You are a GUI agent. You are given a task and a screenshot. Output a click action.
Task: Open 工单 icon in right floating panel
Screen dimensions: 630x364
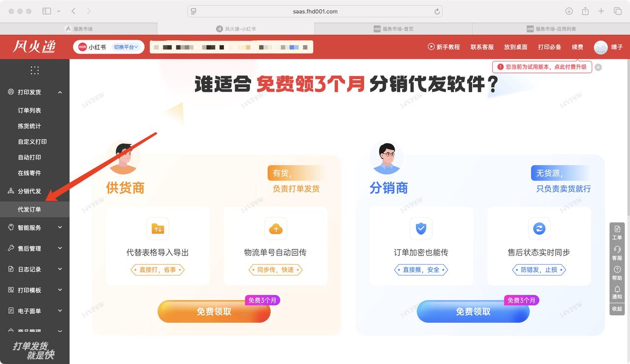click(617, 229)
